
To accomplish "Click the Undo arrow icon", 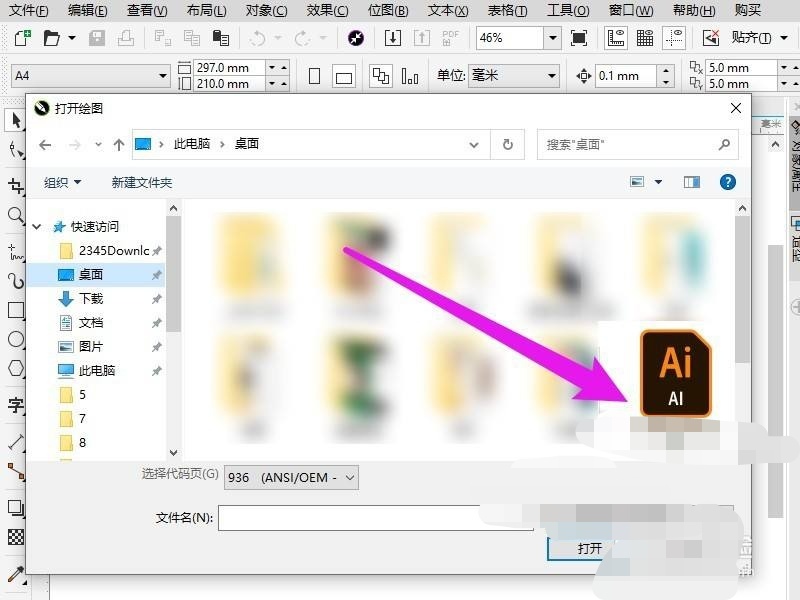I will coord(259,38).
